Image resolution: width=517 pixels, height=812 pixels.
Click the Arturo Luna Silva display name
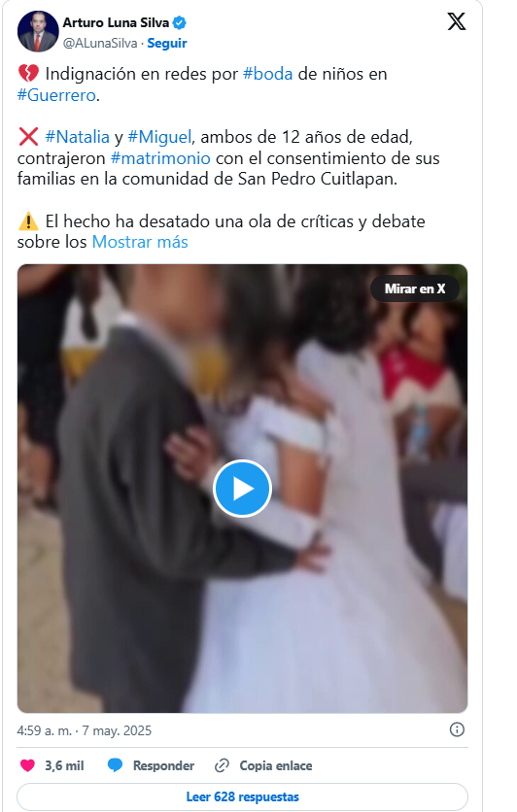[116, 22]
